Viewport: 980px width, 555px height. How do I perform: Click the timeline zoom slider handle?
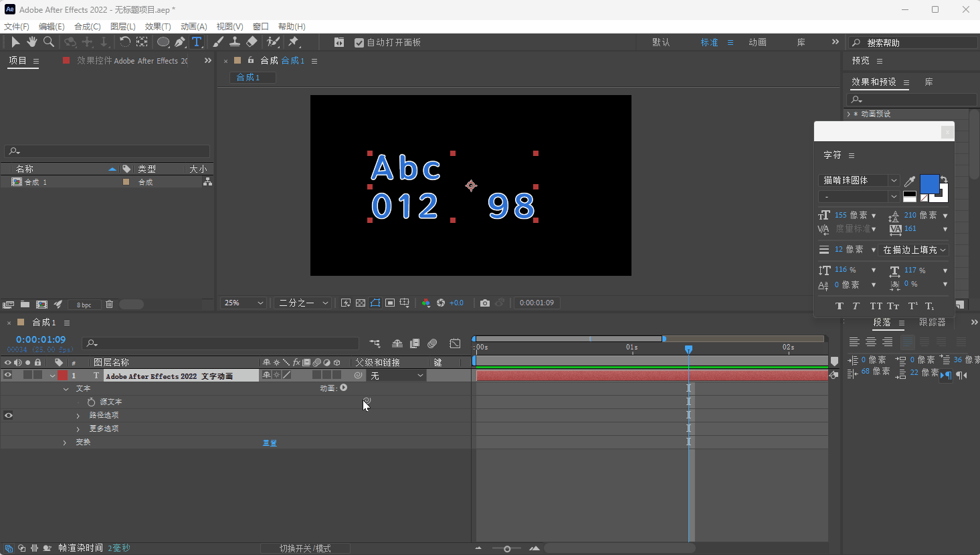[507, 549]
